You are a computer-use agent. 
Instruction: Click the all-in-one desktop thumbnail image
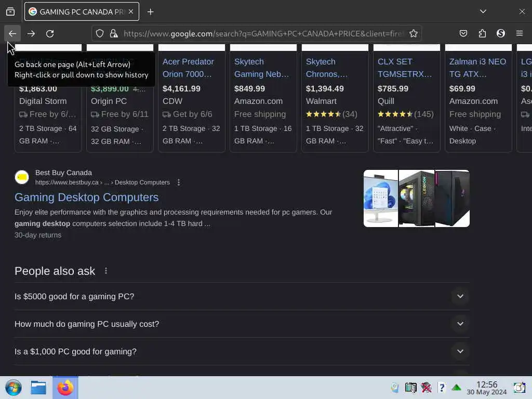pyautogui.click(x=381, y=198)
